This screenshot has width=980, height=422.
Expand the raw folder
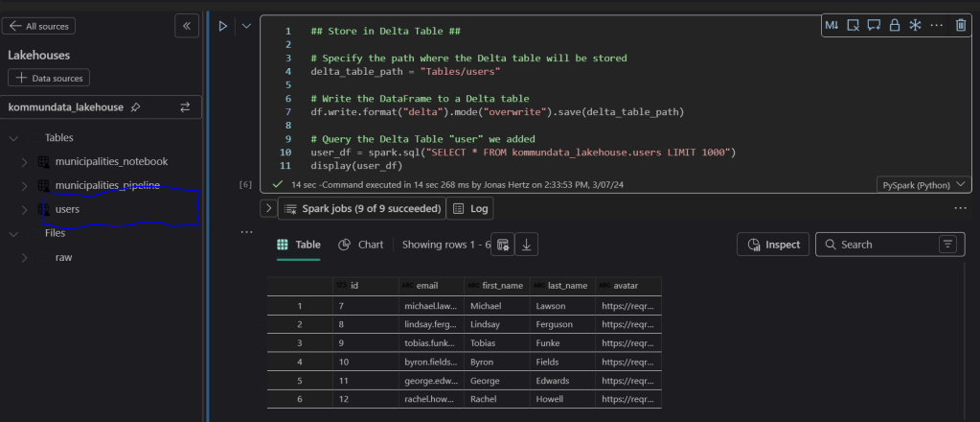click(24, 257)
